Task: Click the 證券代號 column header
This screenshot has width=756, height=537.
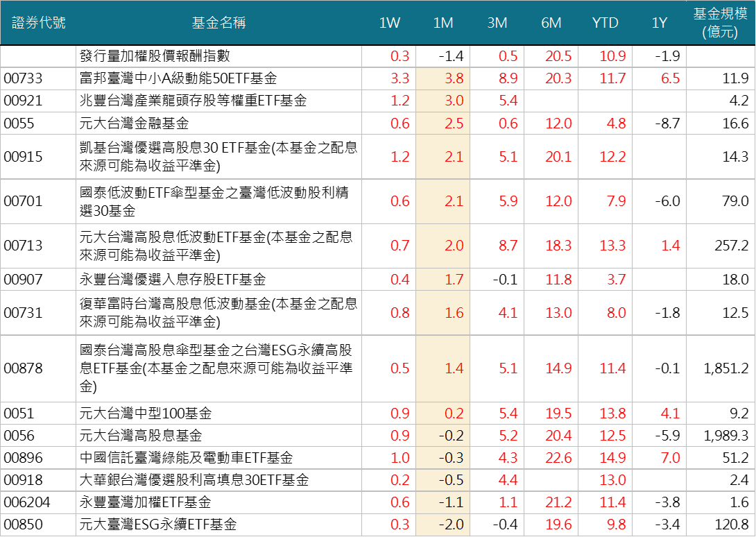Action: tap(38, 23)
